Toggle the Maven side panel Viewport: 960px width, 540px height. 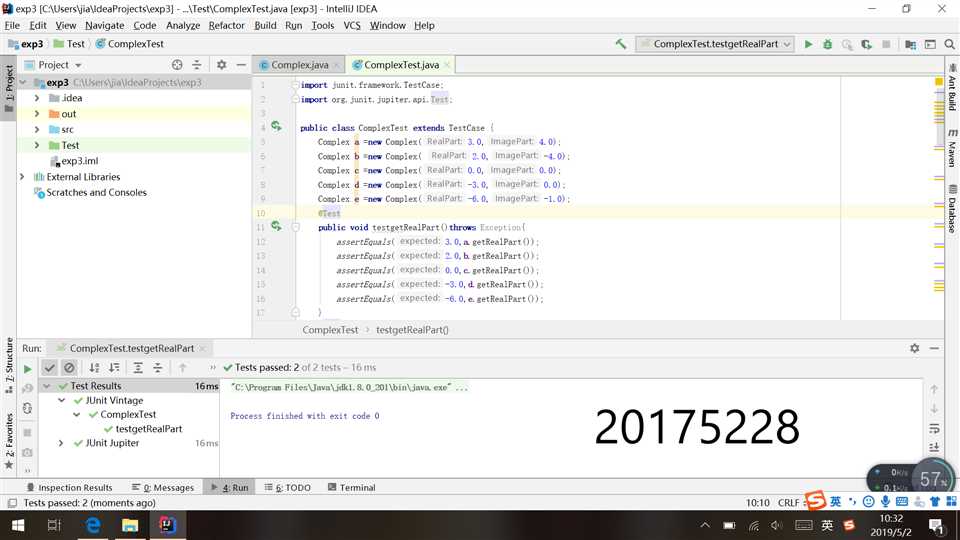click(952, 148)
